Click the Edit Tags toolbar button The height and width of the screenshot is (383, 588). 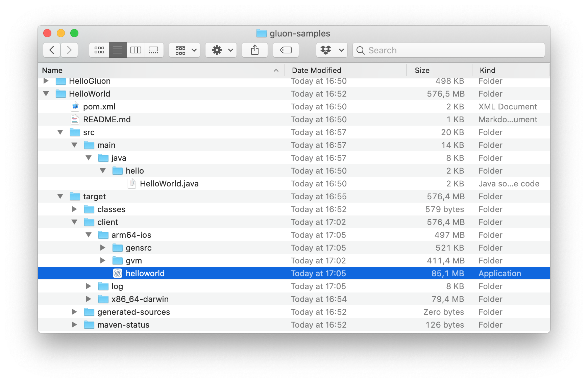286,50
